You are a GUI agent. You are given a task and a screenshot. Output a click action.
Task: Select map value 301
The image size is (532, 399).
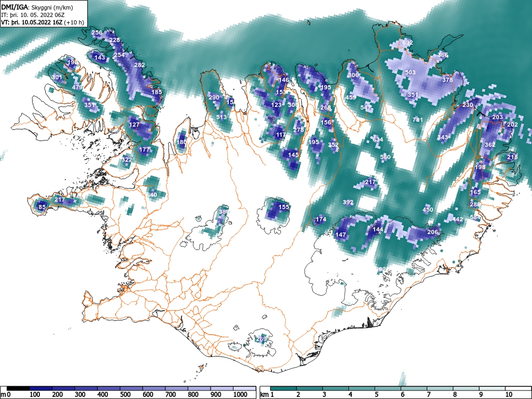click(x=57, y=77)
